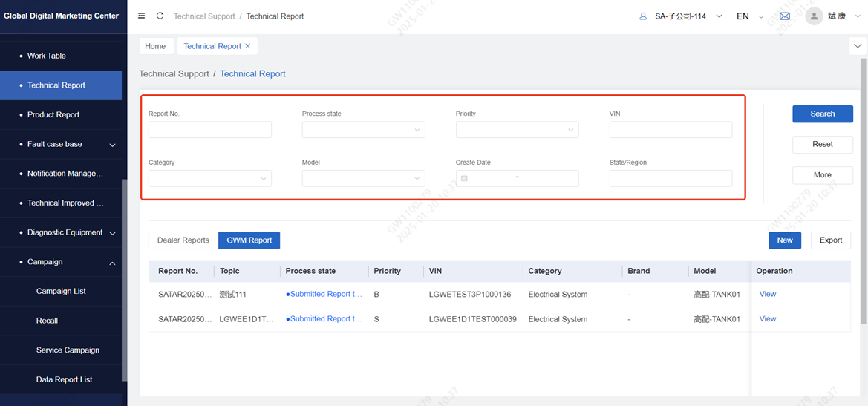Select Product Report in sidebar
The image size is (868, 406).
pos(53,115)
